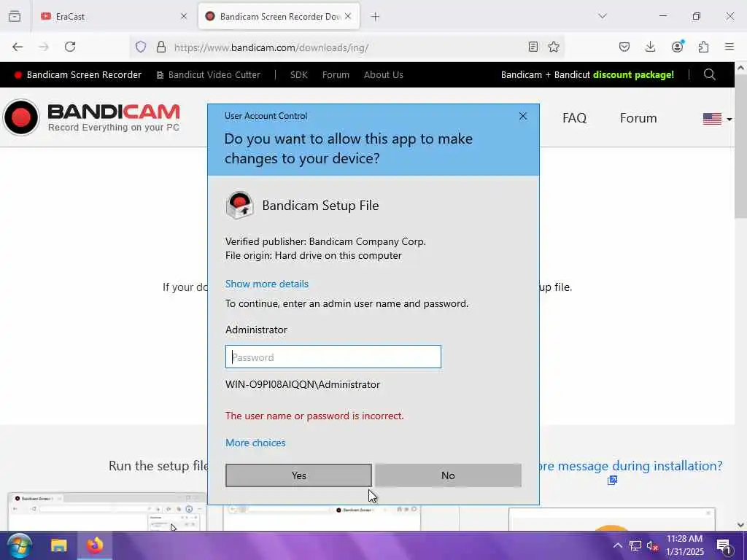This screenshot has height=560, width=747.
Task: Open the taskbar clock and date
Action: click(684, 545)
